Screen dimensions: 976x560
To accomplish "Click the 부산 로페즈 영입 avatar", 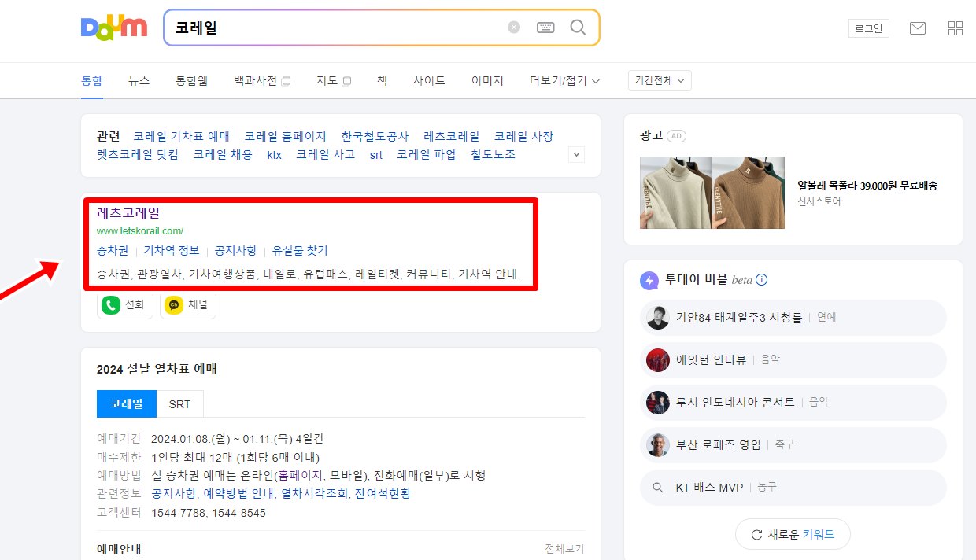I will [658, 445].
